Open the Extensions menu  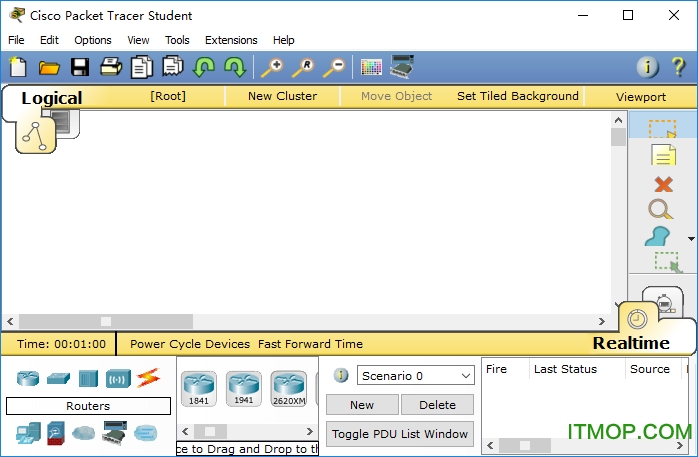tap(231, 40)
